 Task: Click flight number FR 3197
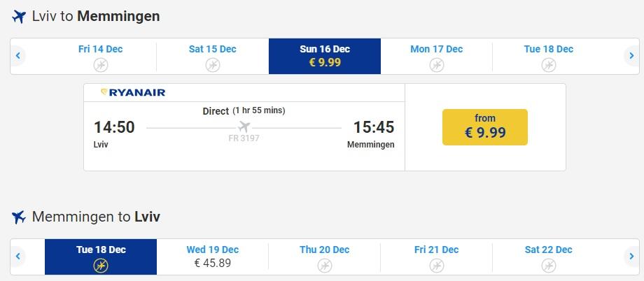coord(244,138)
